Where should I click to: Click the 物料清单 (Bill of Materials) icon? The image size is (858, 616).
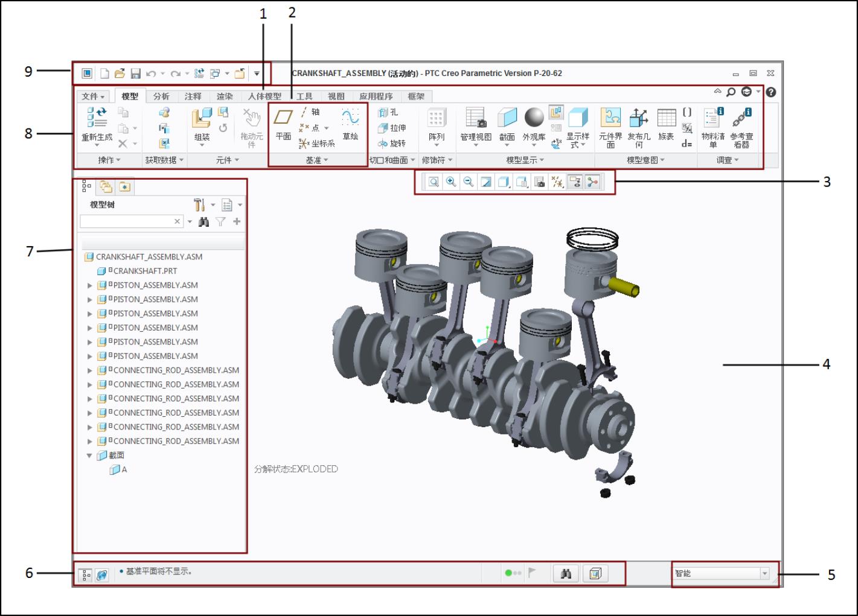pyautogui.click(x=713, y=118)
